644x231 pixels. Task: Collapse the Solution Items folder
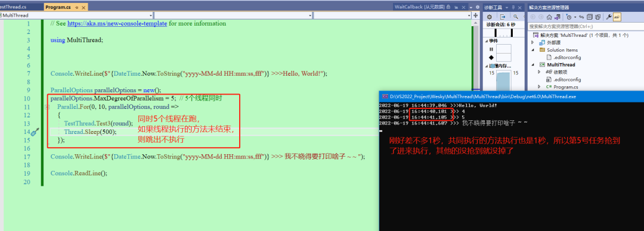[x=532, y=50]
